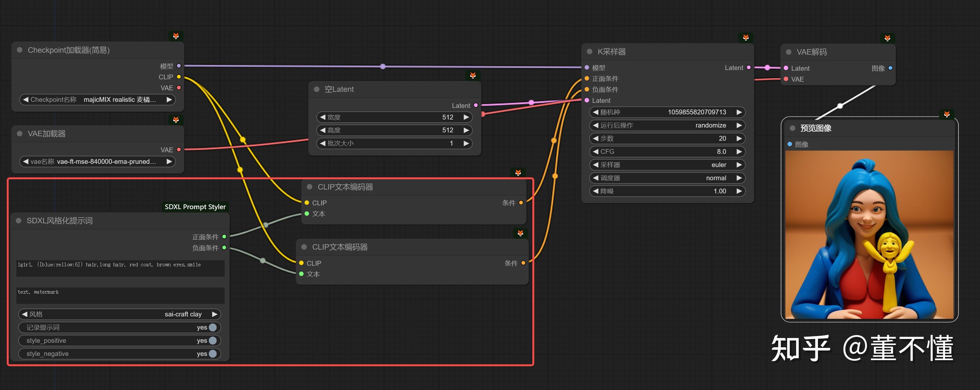This screenshot has width=980, height=390.
Task: Click the fox badge above VAE加载器 node
Action: click(176, 120)
